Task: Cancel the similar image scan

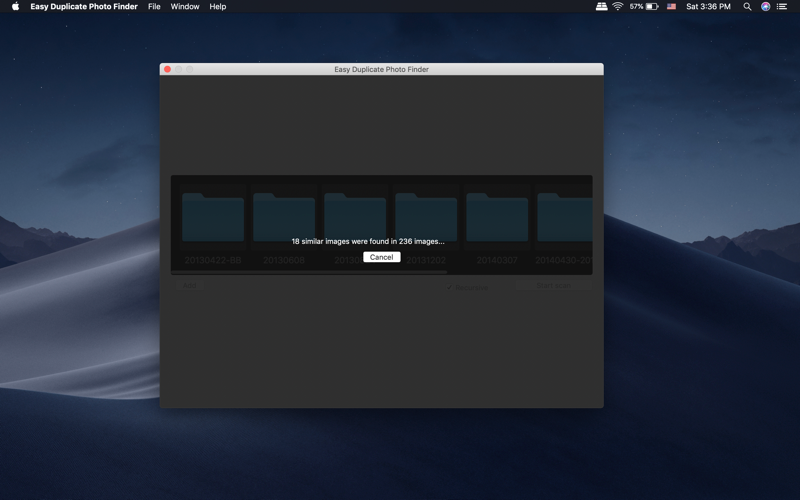Action: (382, 257)
